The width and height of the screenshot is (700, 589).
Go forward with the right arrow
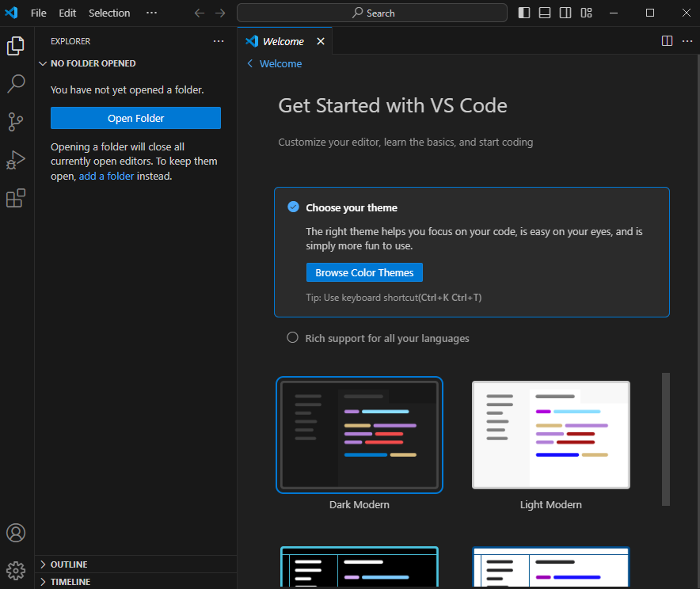click(220, 13)
